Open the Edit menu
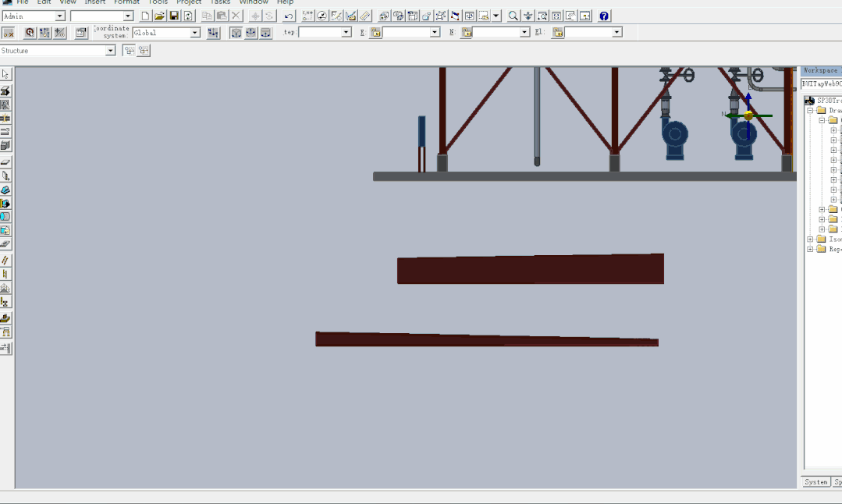The width and height of the screenshot is (842, 504). point(44,2)
